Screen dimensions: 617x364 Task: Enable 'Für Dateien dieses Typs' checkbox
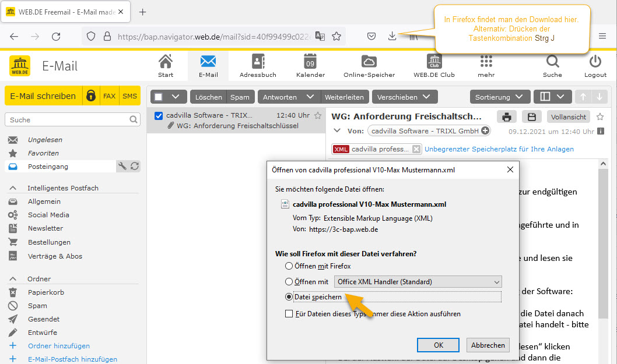[289, 314]
